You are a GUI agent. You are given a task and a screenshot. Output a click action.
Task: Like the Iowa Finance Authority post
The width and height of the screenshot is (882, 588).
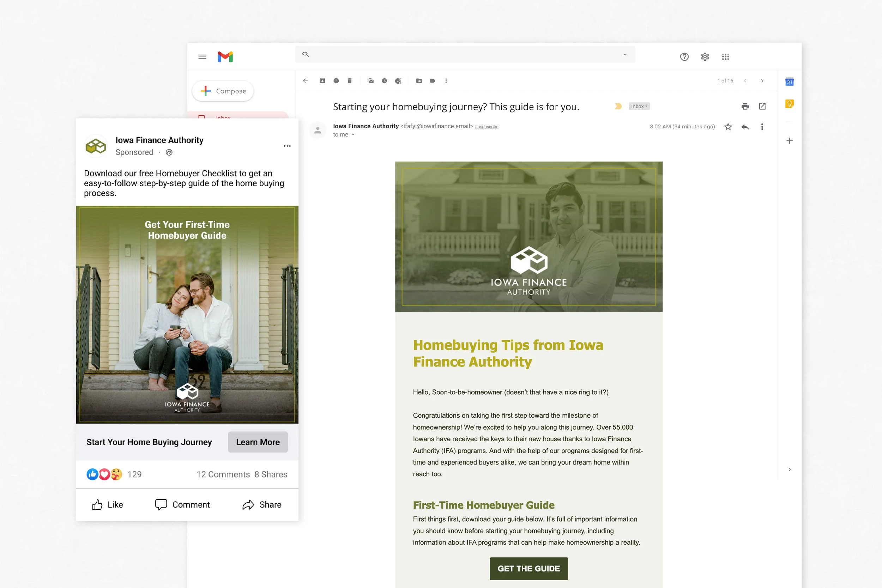point(107,505)
